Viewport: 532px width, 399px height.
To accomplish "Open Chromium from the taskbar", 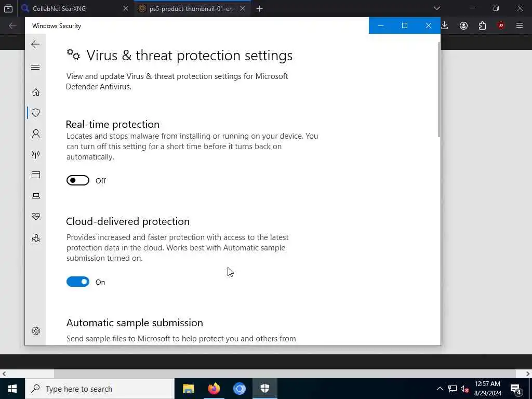I will [239, 389].
